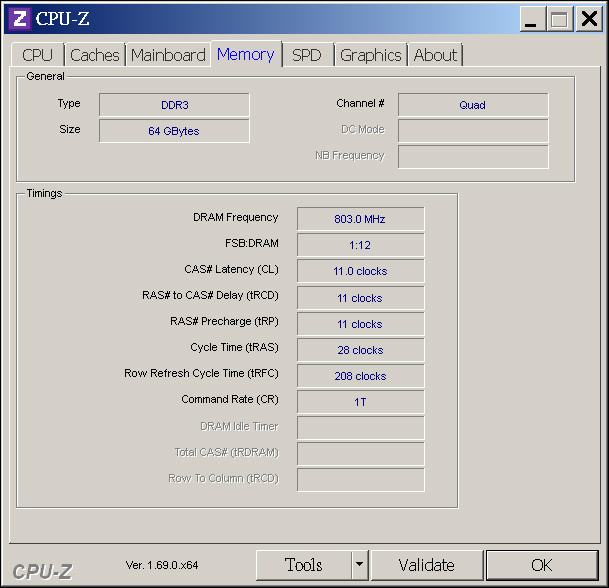This screenshot has height=588, width=609.
Task: Click the RAS# Precharge (tRP) label
Action: (x=224, y=322)
